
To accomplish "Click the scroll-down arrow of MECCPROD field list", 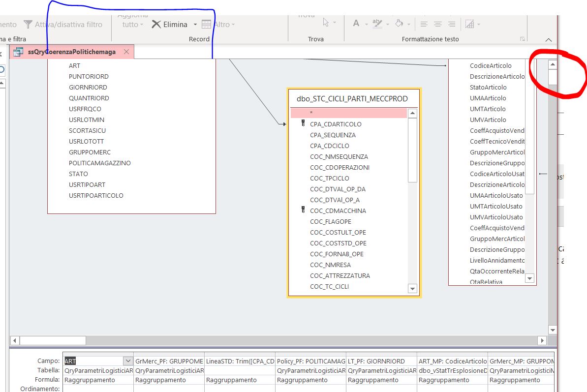I will (x=412, y=288).
